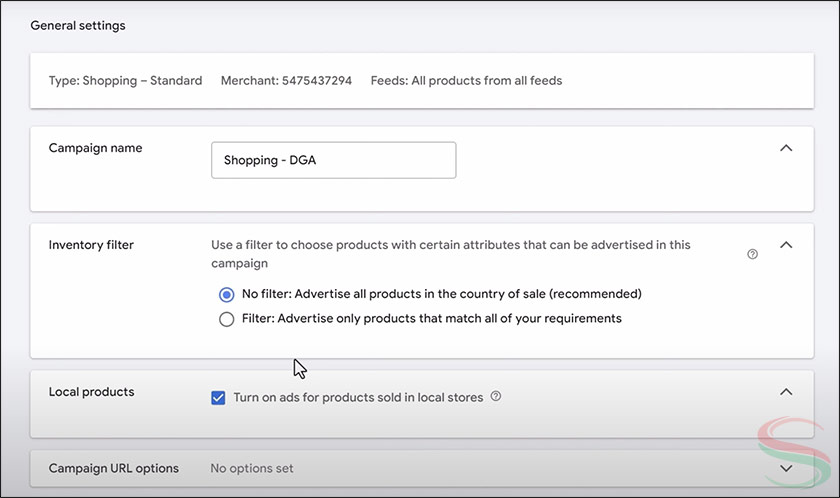This screenshot has width=840, height=498.
Task: Click the Inventory filter section title
Action: click(x=91, y=245)
